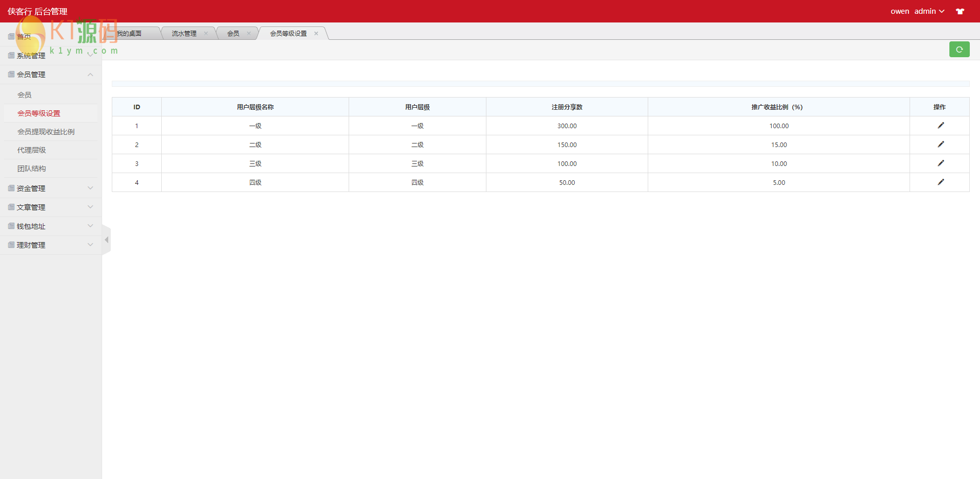Click the 10.00 promotion ratio cell
Viewport: 980px width, 479px height.
tap(779, 164)
